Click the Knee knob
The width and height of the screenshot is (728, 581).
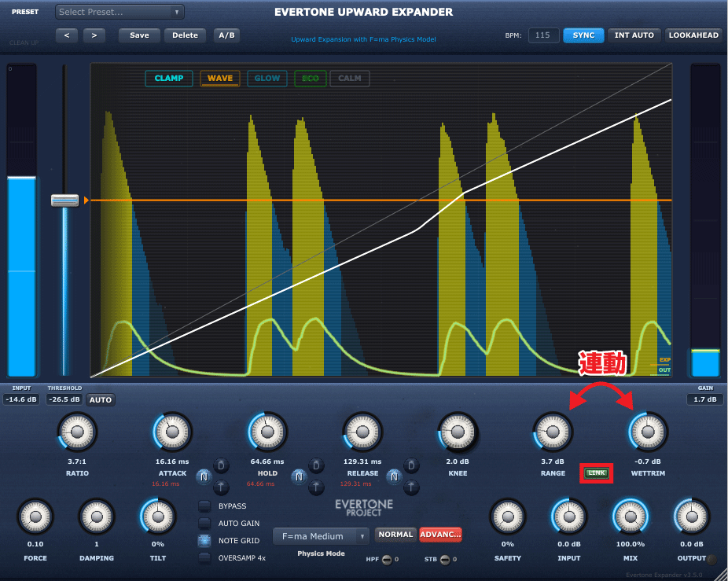pyautogui.click(x=456, y=432)
